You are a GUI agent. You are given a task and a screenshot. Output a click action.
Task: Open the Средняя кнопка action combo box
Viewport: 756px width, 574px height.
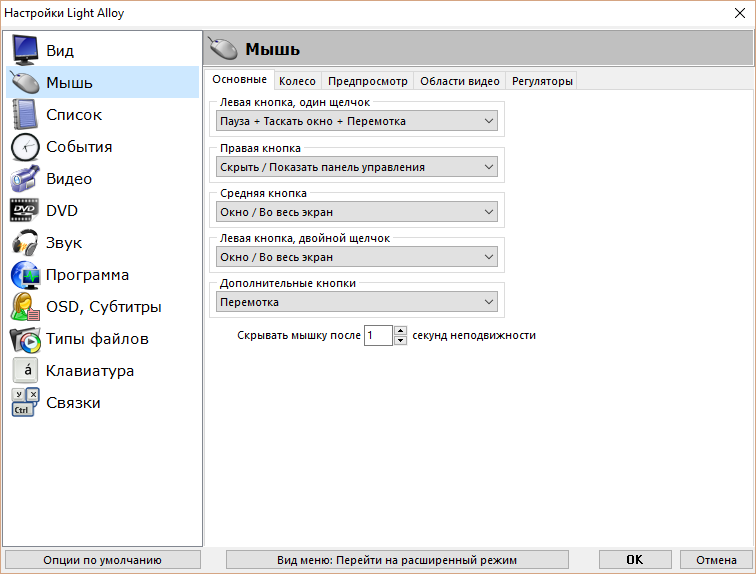coord(357,212)
